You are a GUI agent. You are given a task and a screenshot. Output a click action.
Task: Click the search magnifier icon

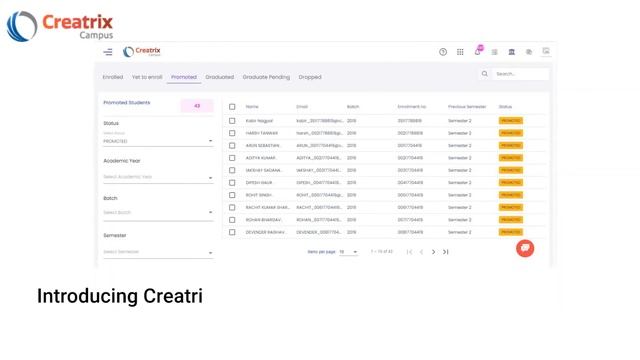484,74
